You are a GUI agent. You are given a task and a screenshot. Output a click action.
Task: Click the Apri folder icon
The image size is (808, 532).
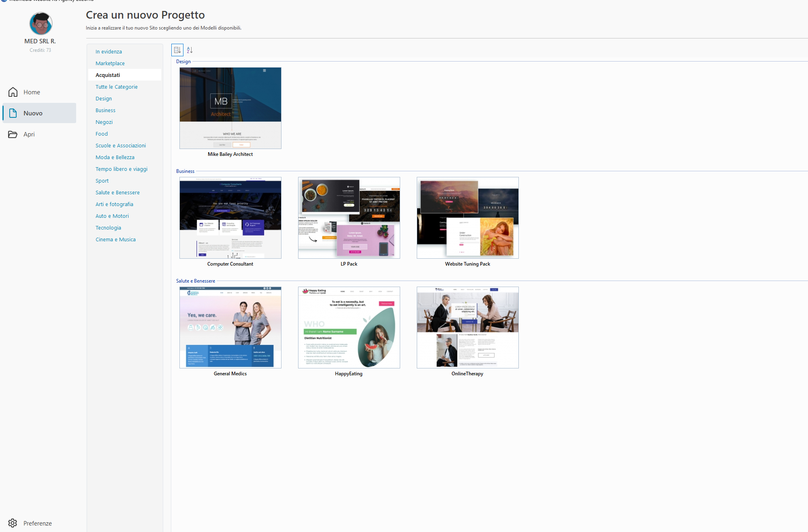(x=13, y=134)
